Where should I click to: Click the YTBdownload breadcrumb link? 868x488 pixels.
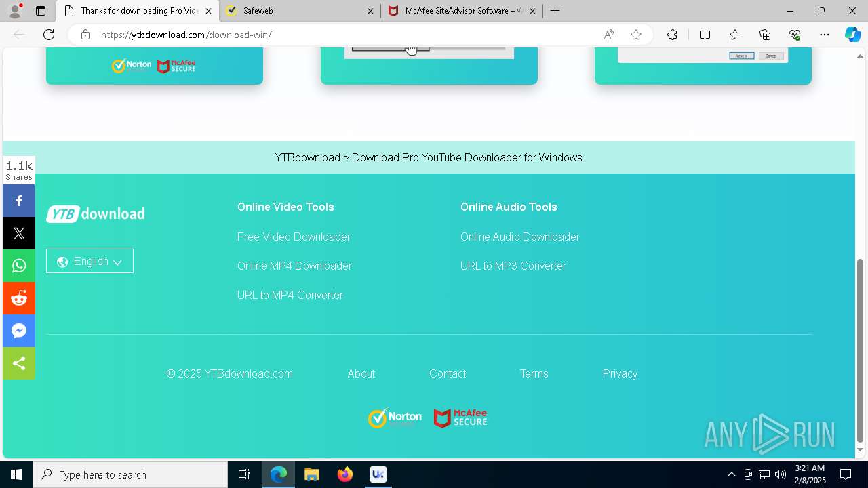coord(307,157)
